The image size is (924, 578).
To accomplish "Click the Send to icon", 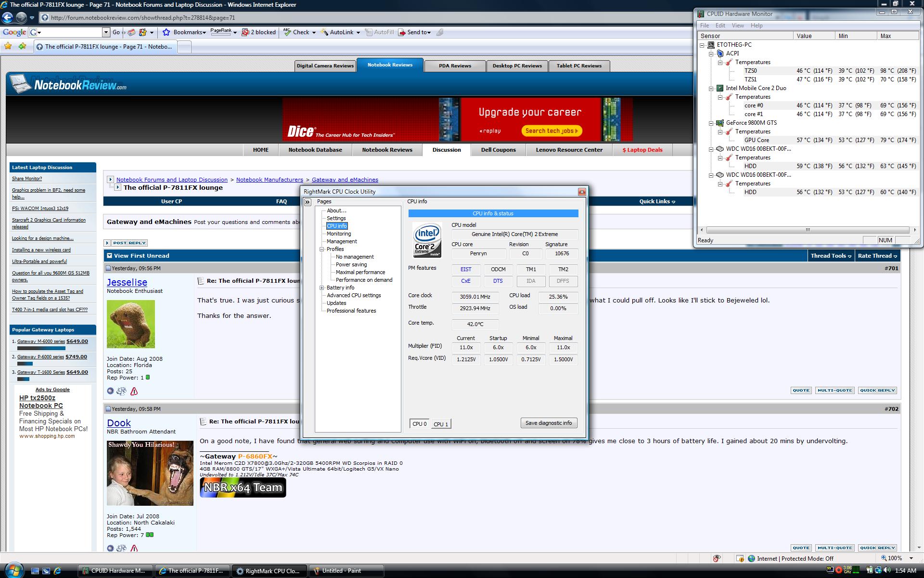I will (401, 32).
